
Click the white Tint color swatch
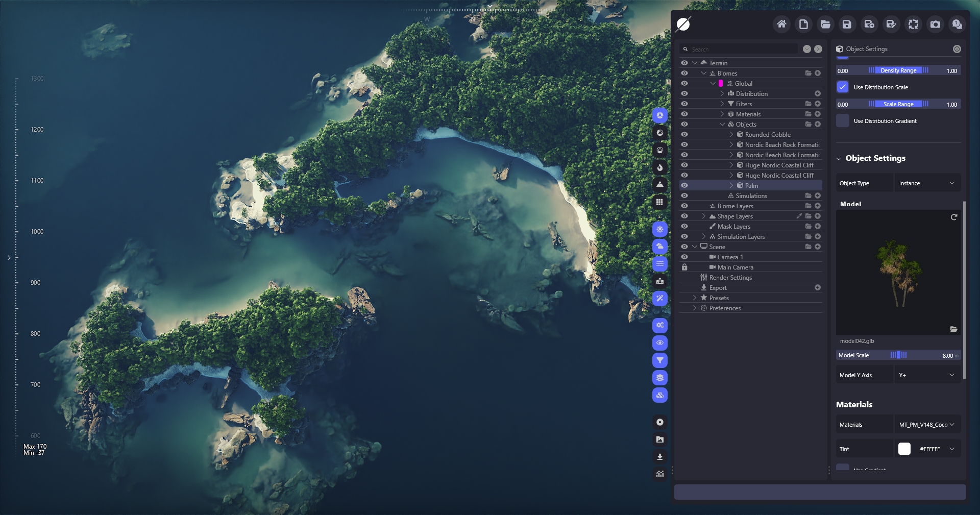pyautogui.click(x=904, y=449)
